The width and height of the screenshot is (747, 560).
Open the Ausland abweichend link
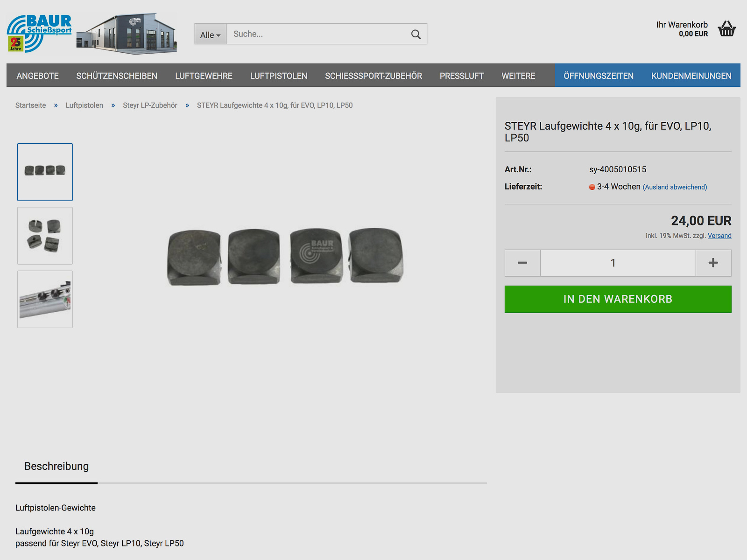point(675,187)
